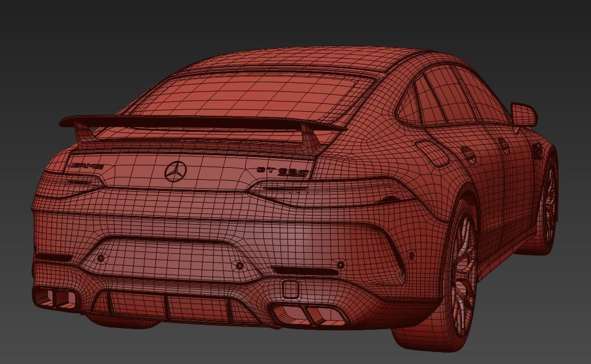This screenshot has width=591, height=364.
Task: Click the square tow hook cover on the bumper
Action: (291, 289)
